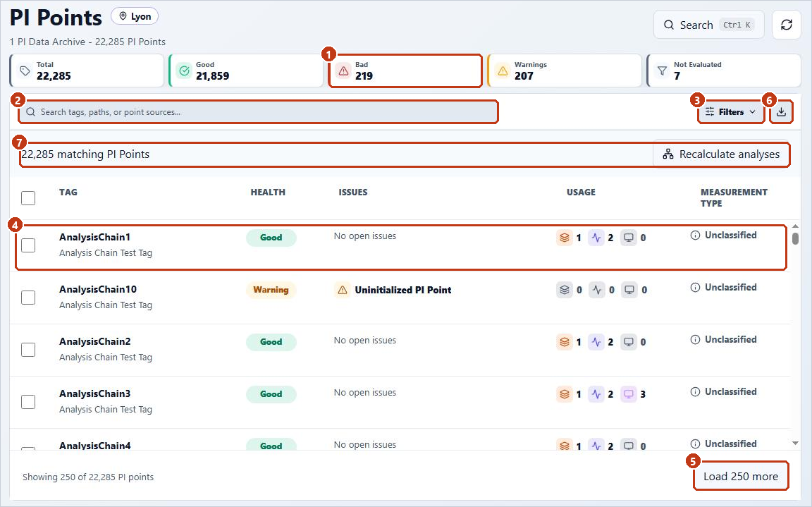
Task: Click Load 250 more button
Action: 741,477
